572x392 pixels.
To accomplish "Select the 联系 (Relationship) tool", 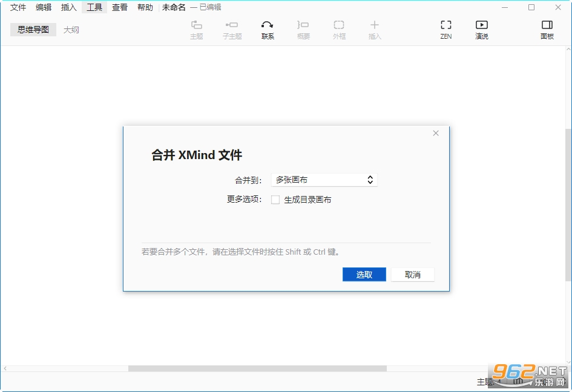I will point(268,30).
